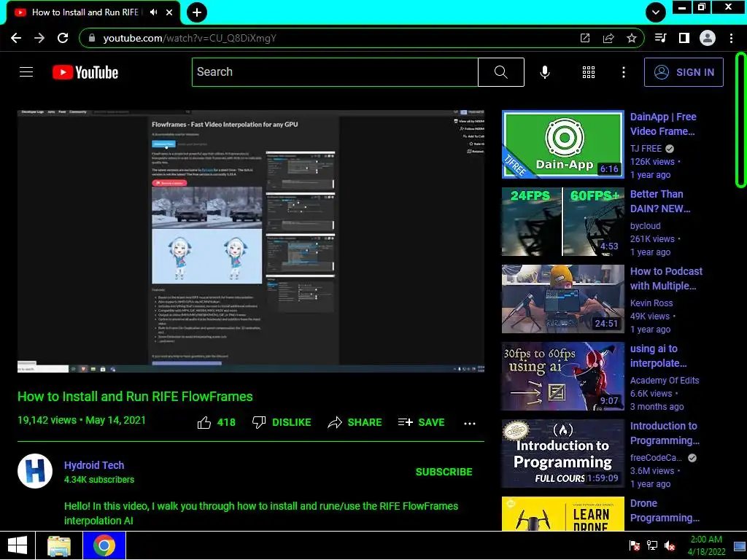Open taskbar clock 2:00 AM
Screen dimensions: 747x560
tap(706, 545)
